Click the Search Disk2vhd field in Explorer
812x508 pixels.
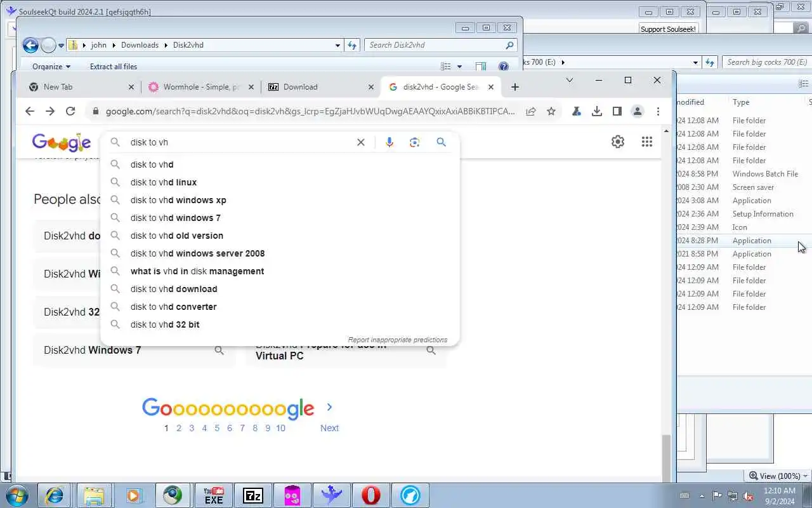[440, 45]
